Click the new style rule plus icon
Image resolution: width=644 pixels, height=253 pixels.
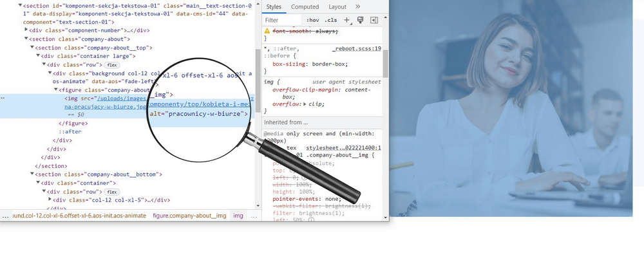(x=346, y=20)
